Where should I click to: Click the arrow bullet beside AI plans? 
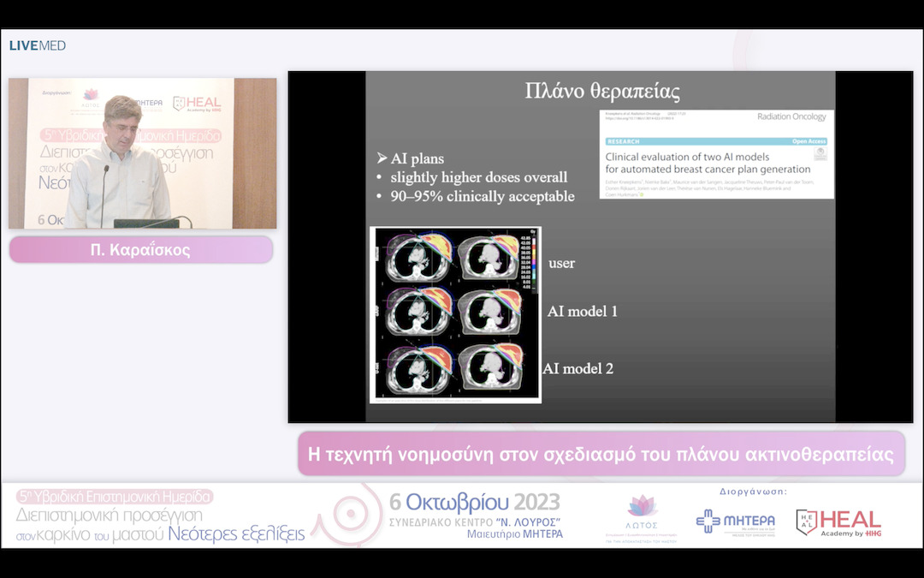[x=382, y=158]
